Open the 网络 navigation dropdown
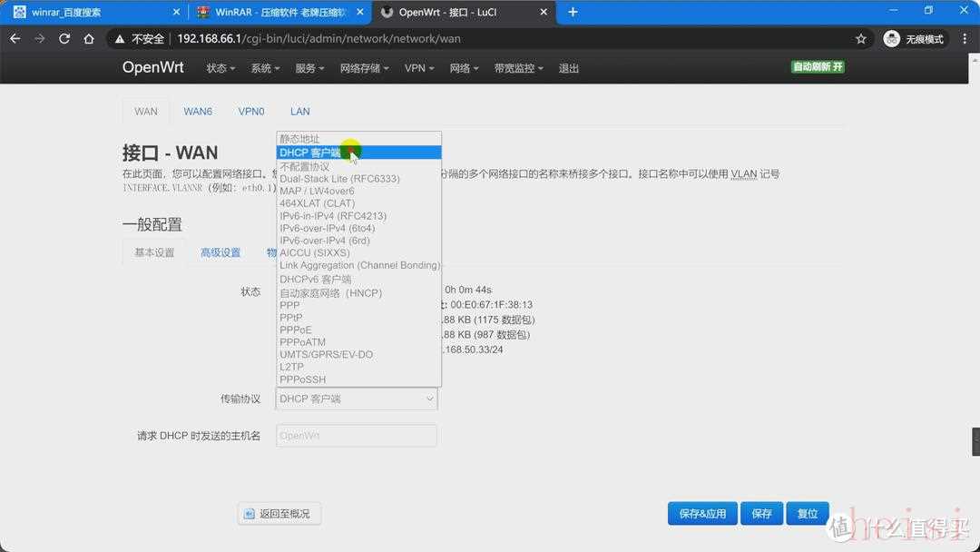The height and width of the screenshot is (552, 980). (x=464, y=68)
